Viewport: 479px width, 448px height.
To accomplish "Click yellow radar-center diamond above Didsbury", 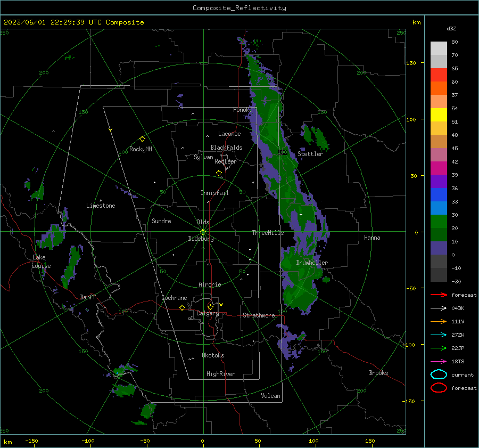I will (203, 232).
